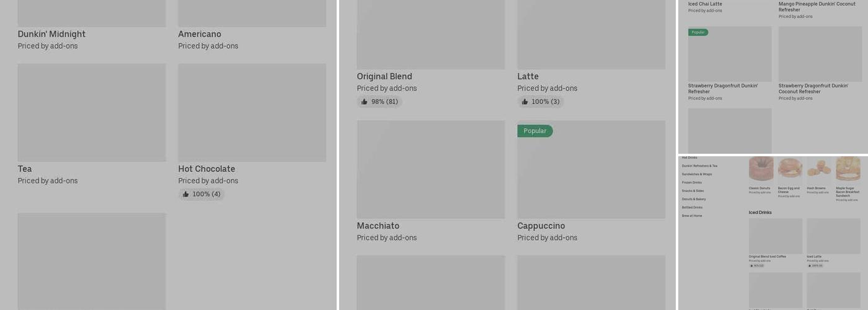Screen dimensions: 868x310
Task: Click the Popular badge on Strawberry Dragonfruit Refresher
Action: point(698,32)
